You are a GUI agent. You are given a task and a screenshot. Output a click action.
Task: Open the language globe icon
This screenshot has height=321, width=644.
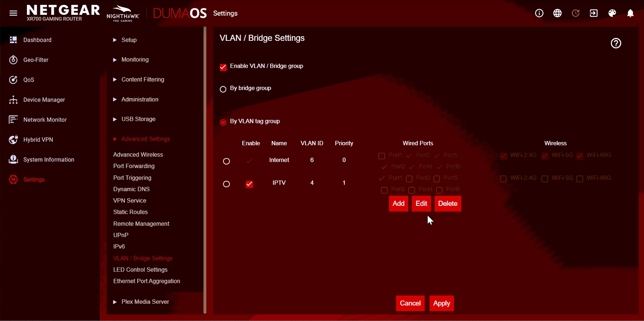point(558,13)
